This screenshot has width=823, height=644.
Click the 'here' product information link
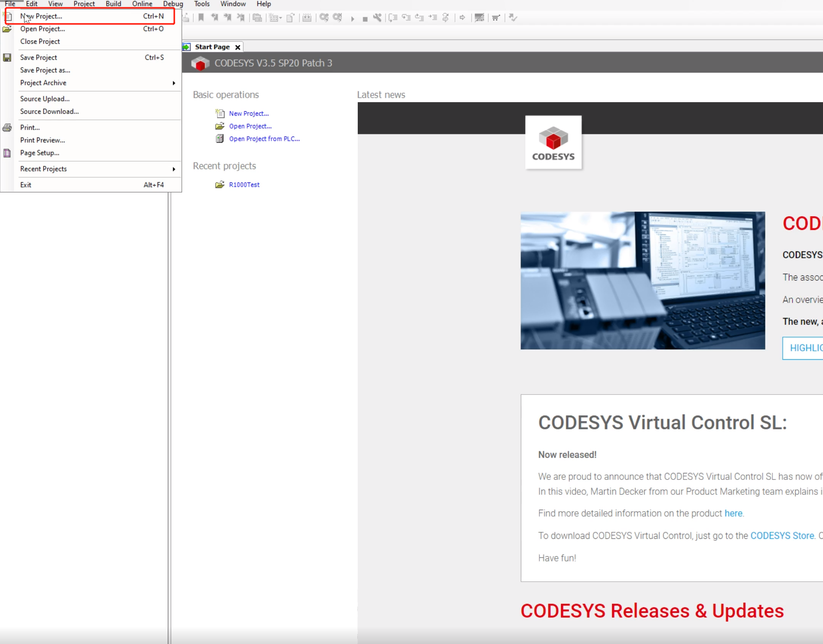click(733, 513)
